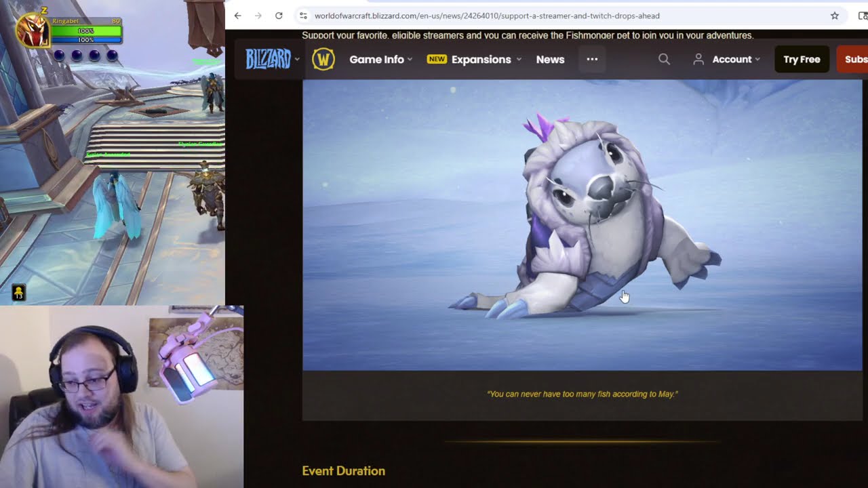This screenshot has width=868, height=488.
Task: Click the green health bar in game
Action: tap(85, 31)
